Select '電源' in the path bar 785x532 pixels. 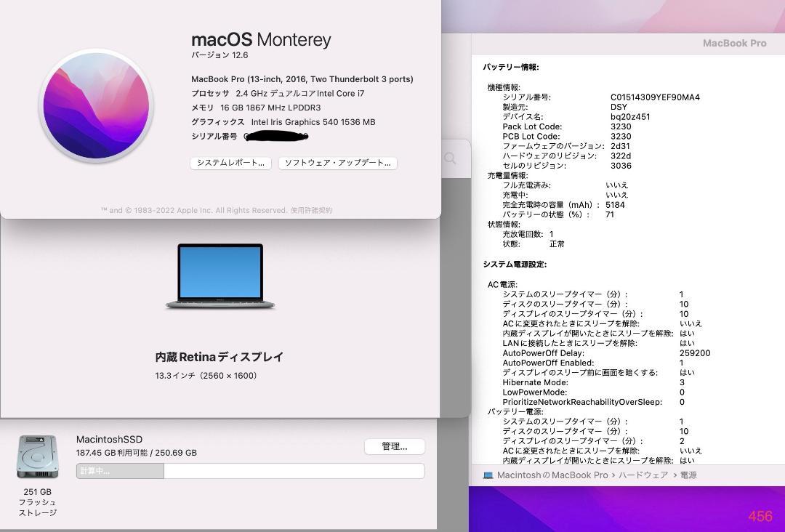pos(688,475)
